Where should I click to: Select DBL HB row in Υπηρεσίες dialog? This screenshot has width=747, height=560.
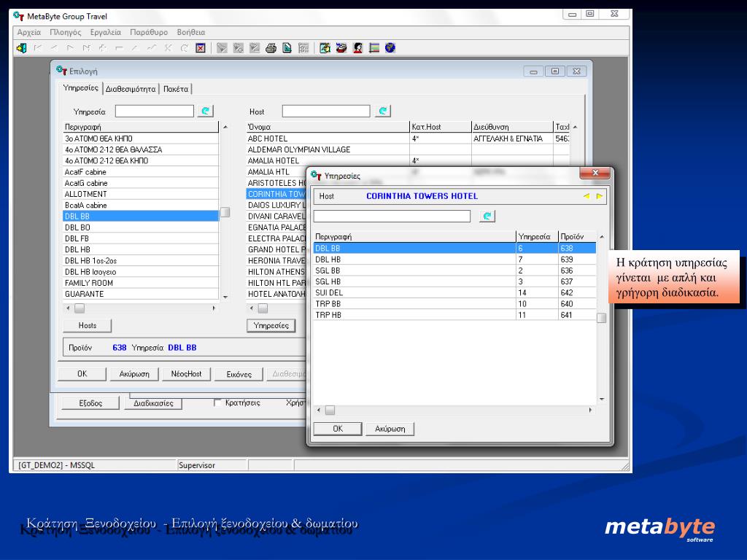click(x=454, y=260)
